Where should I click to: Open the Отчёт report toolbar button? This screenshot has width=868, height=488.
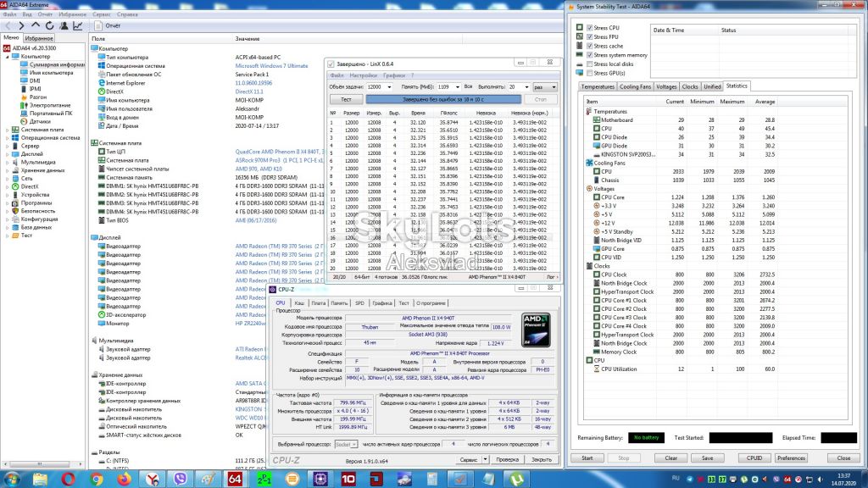tap(108, 25)
